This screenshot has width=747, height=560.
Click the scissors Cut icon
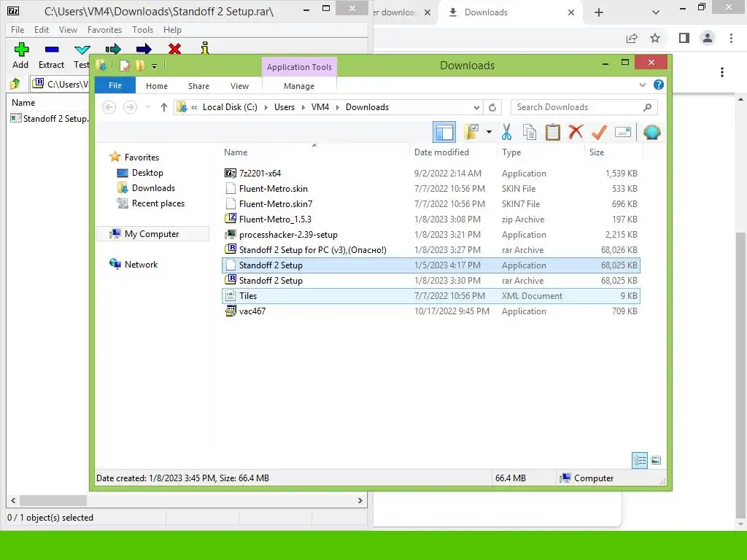pyautogui.click(x=506, y=132)
